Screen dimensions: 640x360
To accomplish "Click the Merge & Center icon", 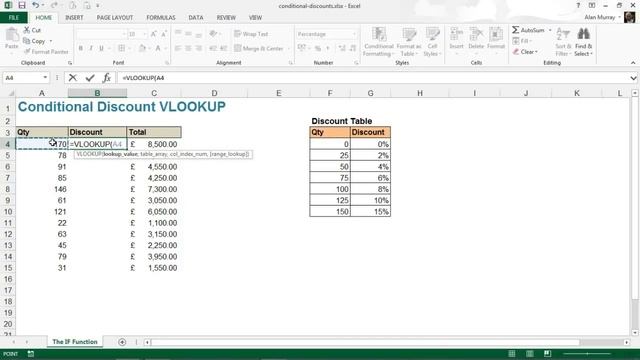I will [x=238, y=48].
